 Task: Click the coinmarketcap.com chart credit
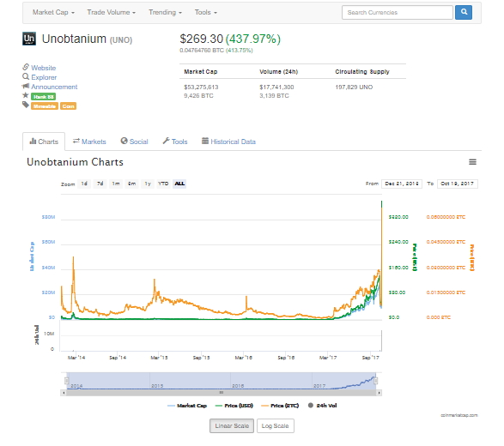[459, 415]
